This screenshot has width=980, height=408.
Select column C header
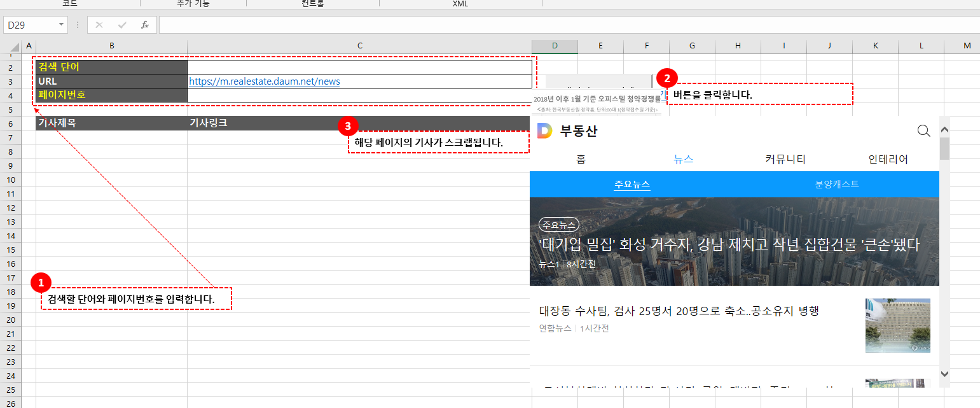point(360,46)
